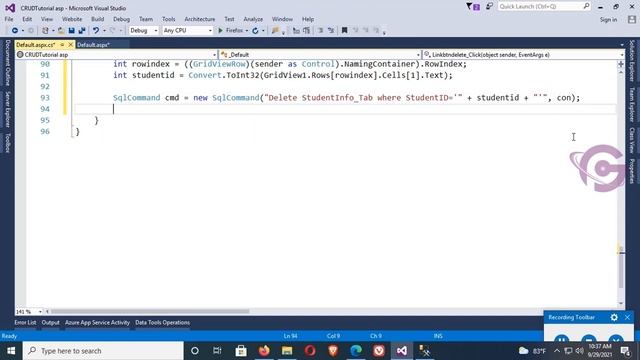Open the Document Outline side tab
This screenshot has height=360, width=640.
pos(7,62)
